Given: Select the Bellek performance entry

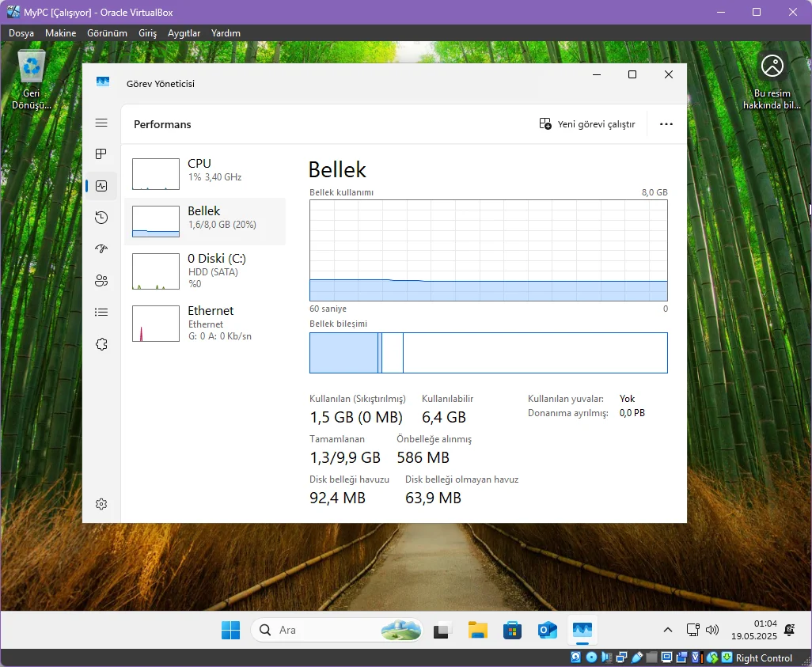Looking at the screenshot, I should (205, 221).
